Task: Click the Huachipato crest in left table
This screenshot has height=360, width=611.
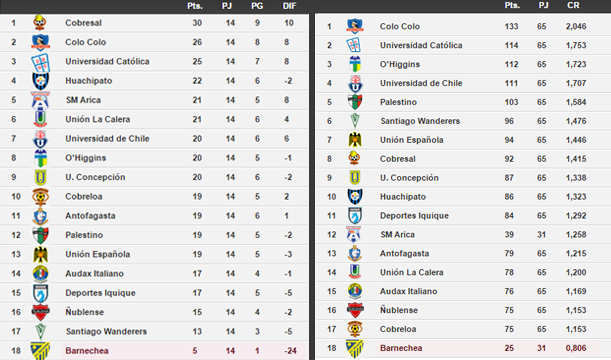Action: [x=40, y=81]
